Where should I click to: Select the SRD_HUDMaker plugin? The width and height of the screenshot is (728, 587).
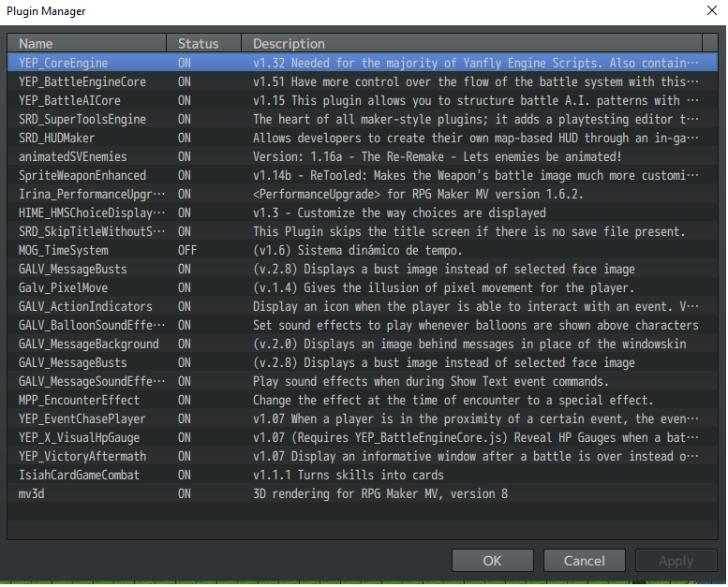tap(363, 138)
